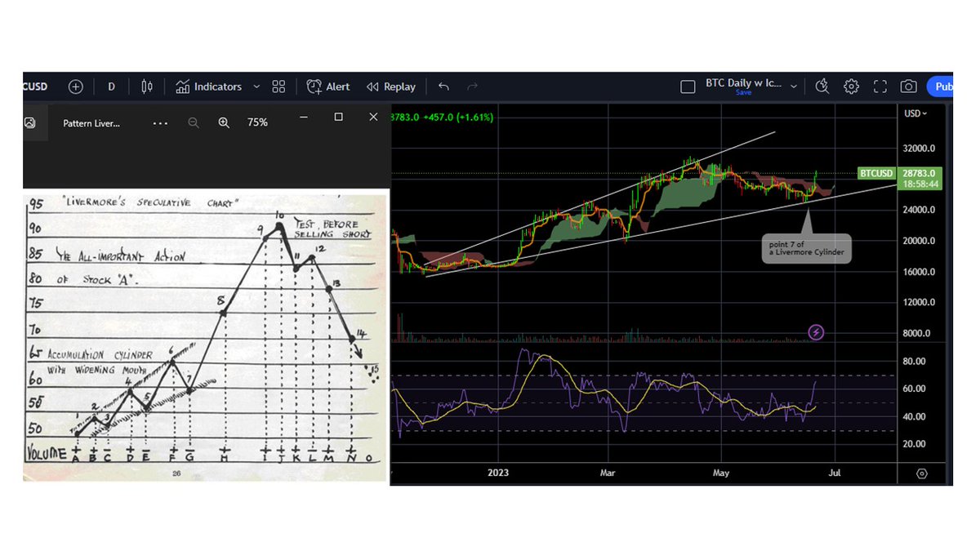Redo the chart action

point(472,87)
